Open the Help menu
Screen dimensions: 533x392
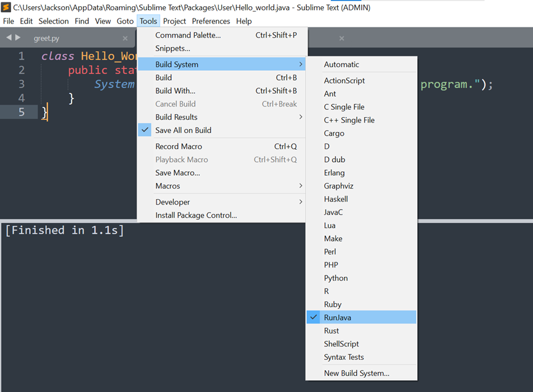pyautogui.click(x=244, y=21)
